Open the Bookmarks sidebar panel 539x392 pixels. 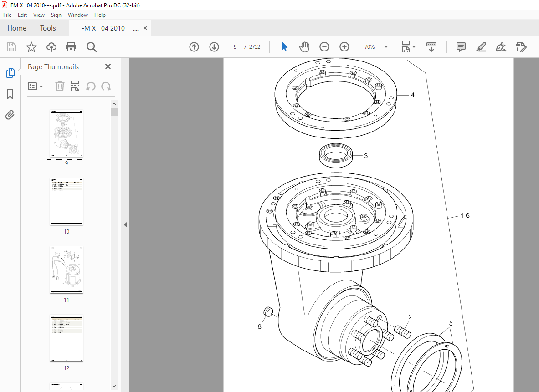click(10, 94)
